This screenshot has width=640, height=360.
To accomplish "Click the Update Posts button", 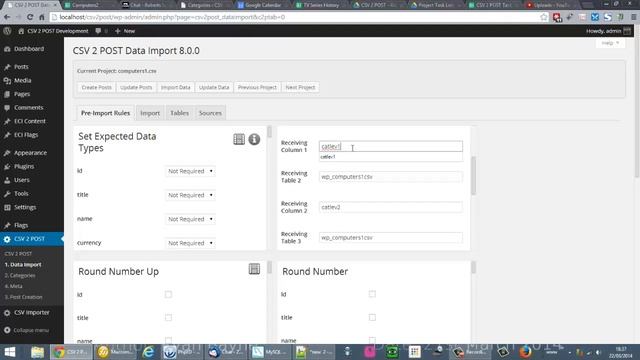I will click(136, 87).
